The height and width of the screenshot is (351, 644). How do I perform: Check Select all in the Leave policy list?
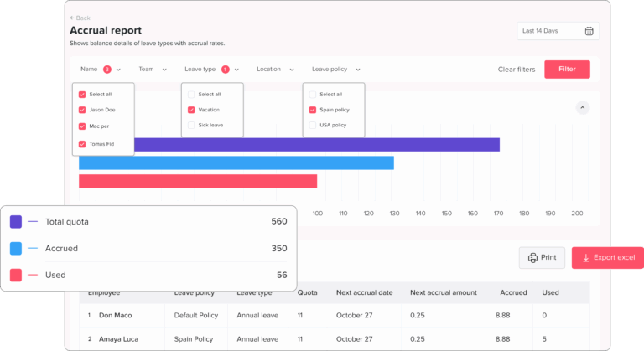[313, 95]
